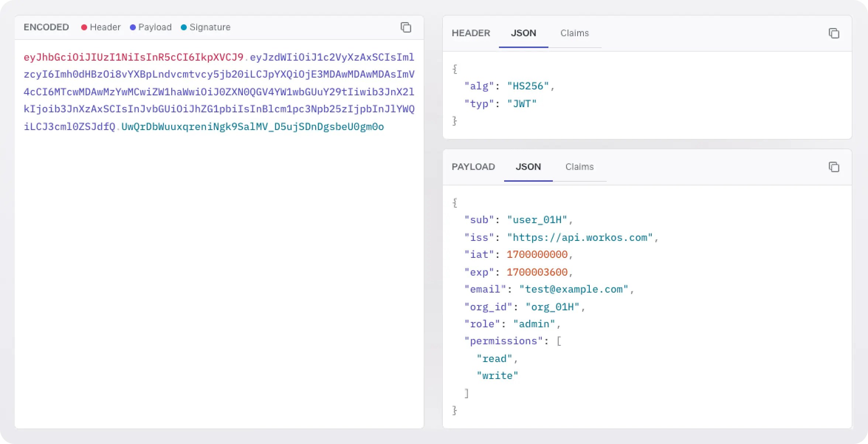Click the HEADER panel label
This screenshot has width=868, height=444.
(471, 33)
